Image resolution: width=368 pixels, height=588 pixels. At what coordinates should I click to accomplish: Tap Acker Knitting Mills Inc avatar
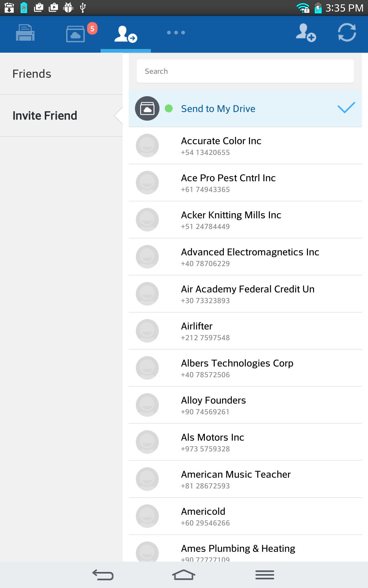click(x=147, y=220)
